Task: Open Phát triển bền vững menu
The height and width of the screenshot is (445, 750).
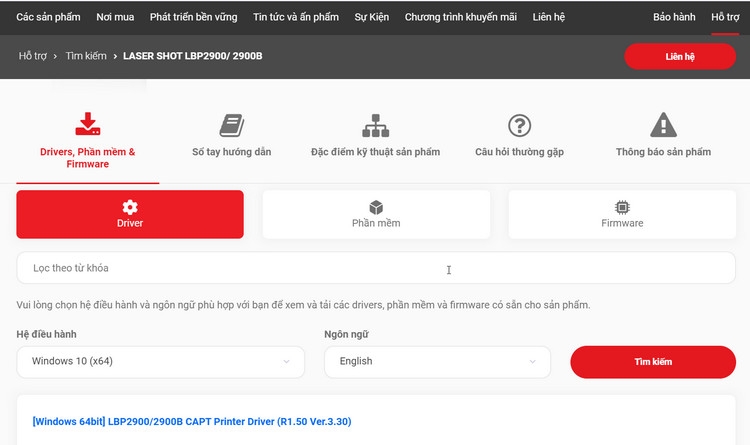Action: coord(193,17)
